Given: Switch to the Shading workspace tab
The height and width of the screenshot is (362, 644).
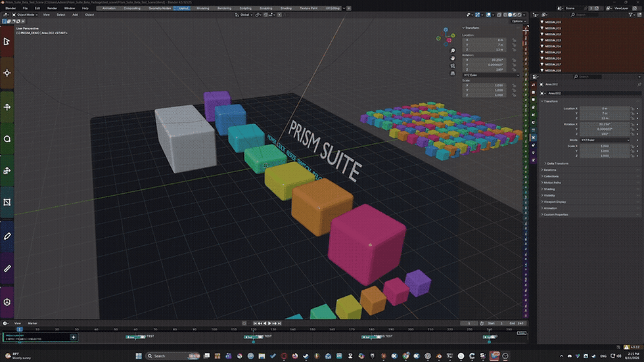Looking at the screenshot, I should coord(286,8).
